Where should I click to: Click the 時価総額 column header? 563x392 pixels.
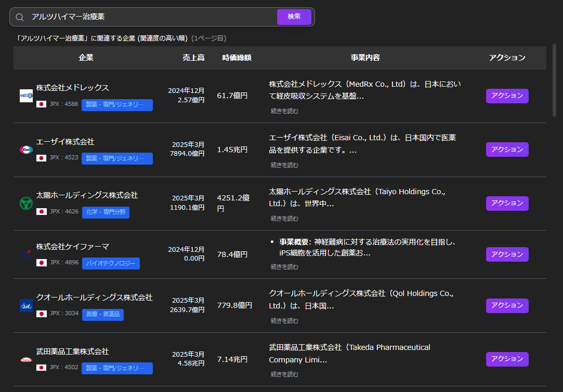tap(237, 58)
